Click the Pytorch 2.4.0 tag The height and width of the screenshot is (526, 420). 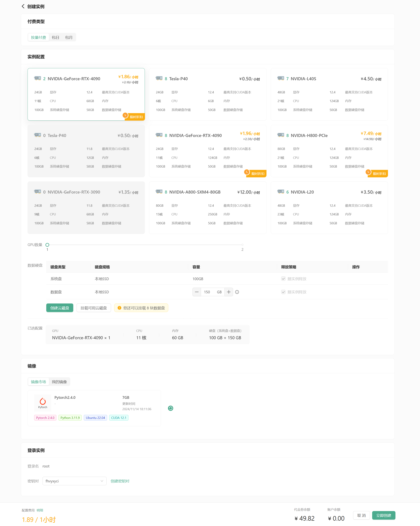[x=45, y=418]
